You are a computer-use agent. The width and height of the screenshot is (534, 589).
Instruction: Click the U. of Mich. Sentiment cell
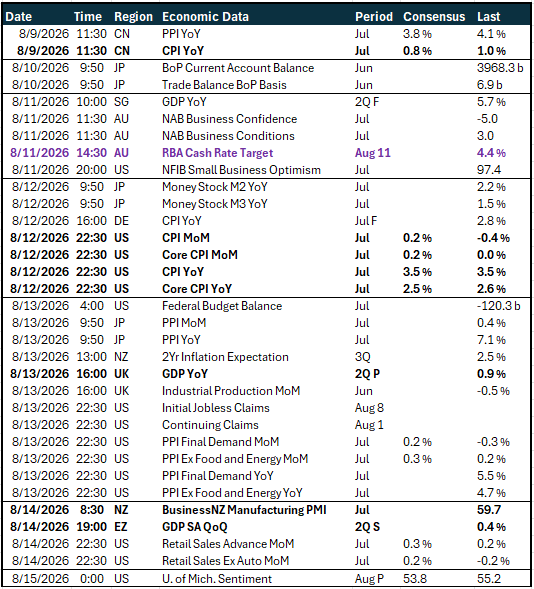[x=217, y=578]
